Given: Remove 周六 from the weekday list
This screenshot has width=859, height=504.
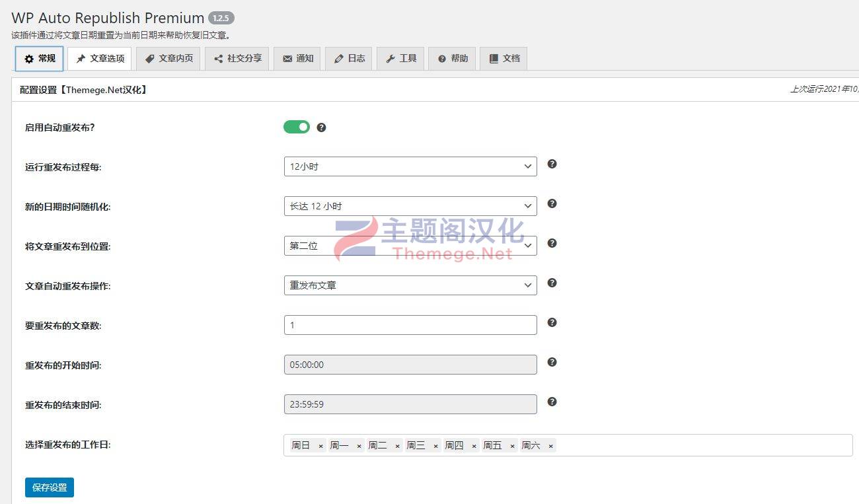Looking at the screenshot, I should (550, 446).
